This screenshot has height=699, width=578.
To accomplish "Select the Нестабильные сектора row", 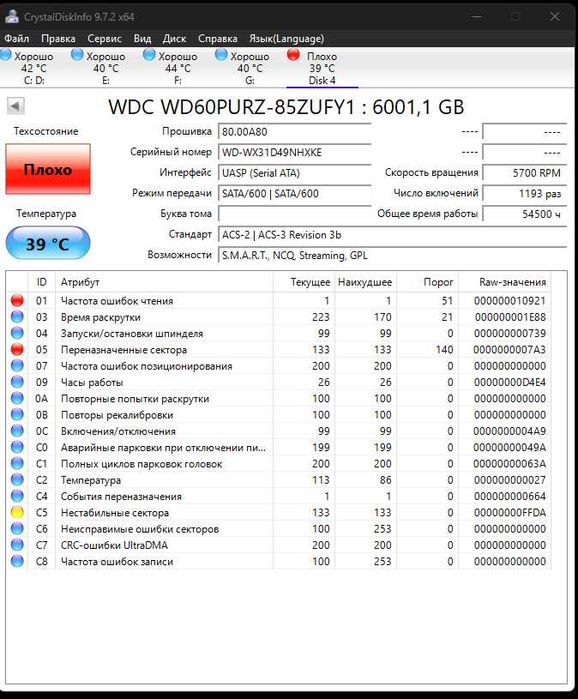I will click(279, 512).
